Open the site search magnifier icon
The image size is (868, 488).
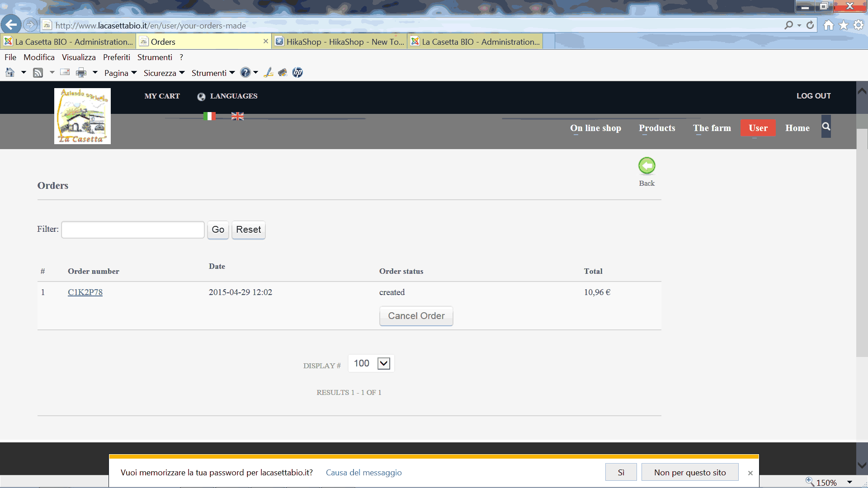(826, 127)
